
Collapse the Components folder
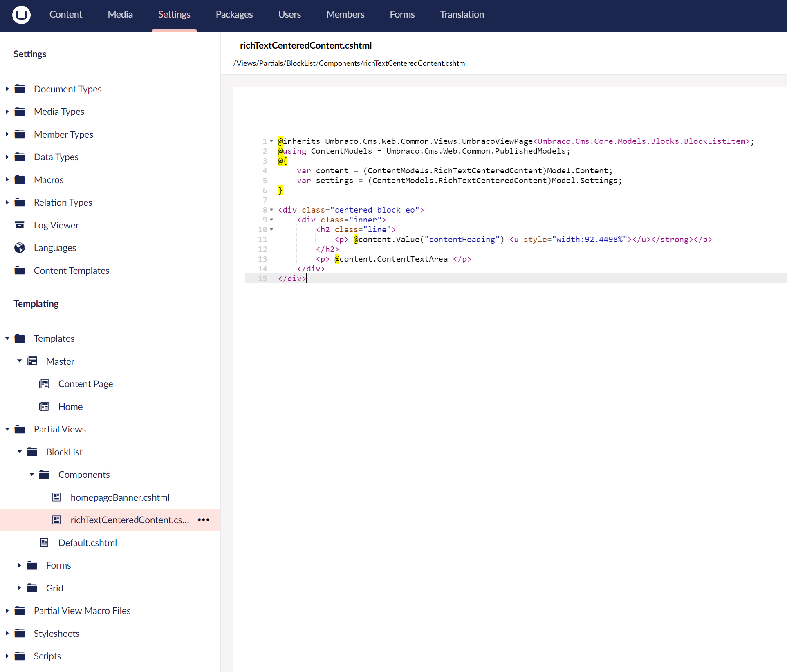click(x=31, y=474)
